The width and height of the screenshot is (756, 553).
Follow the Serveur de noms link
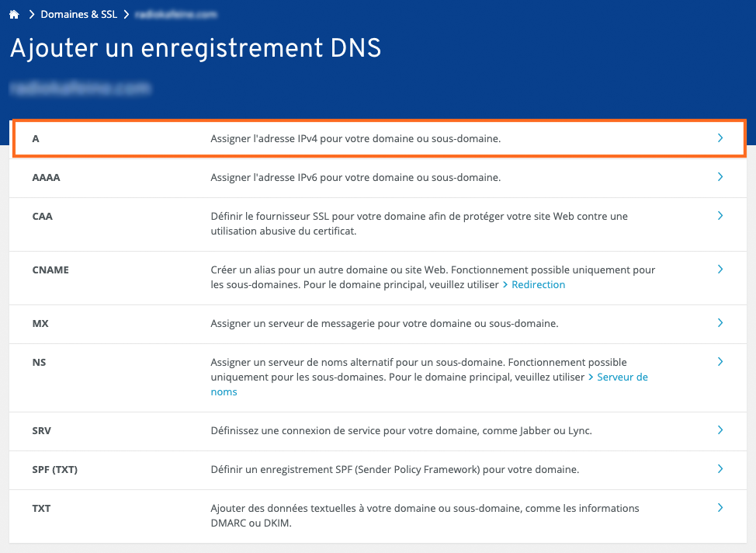coord(622,377)
